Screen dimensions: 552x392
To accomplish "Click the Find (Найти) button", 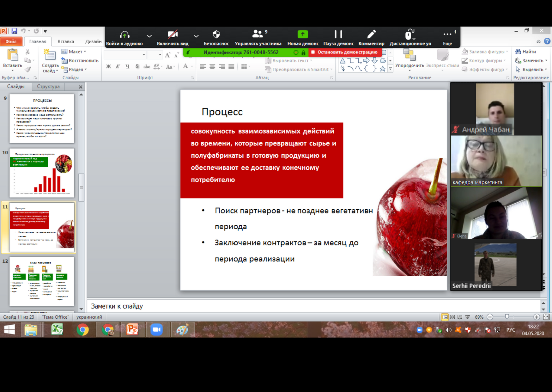I will pos(526,52).
